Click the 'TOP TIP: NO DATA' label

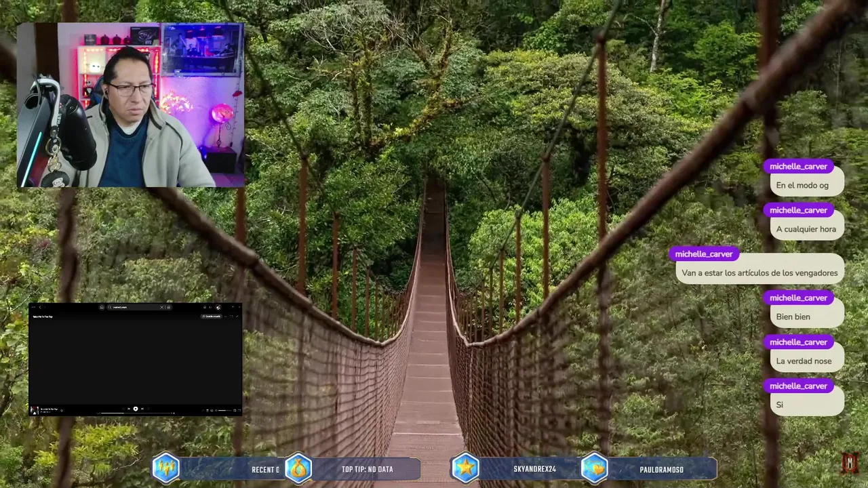368,470
